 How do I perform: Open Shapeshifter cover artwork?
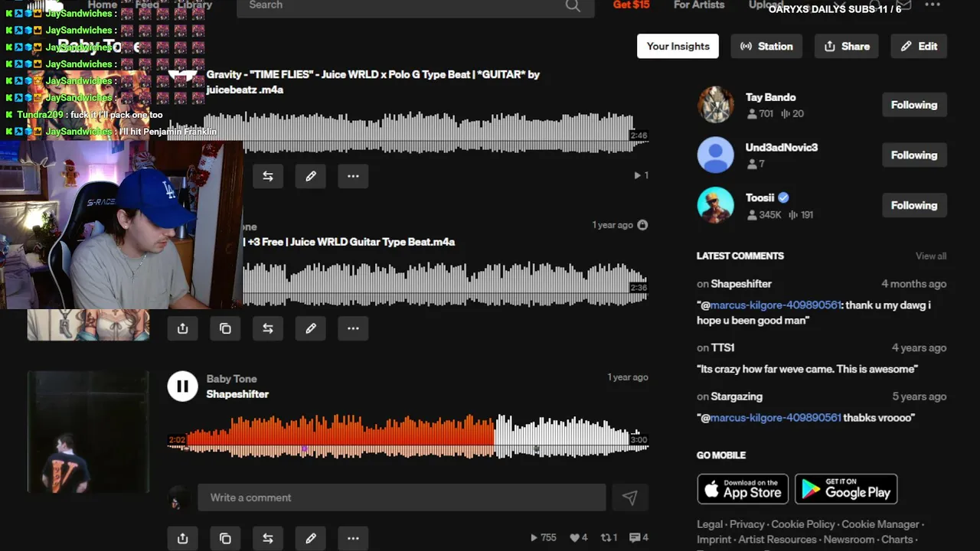tap(88, 432)
